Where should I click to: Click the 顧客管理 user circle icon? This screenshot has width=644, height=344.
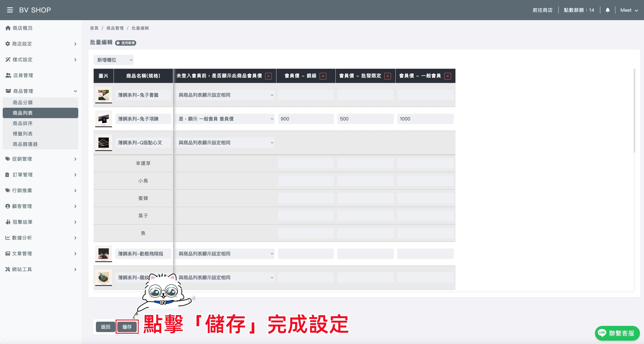pos(8,206)
